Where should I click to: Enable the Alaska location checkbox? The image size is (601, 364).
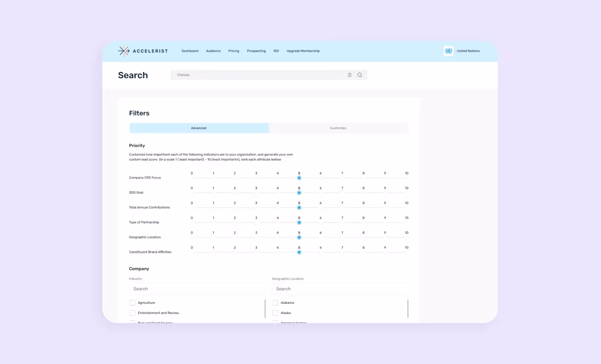point(275,312)
